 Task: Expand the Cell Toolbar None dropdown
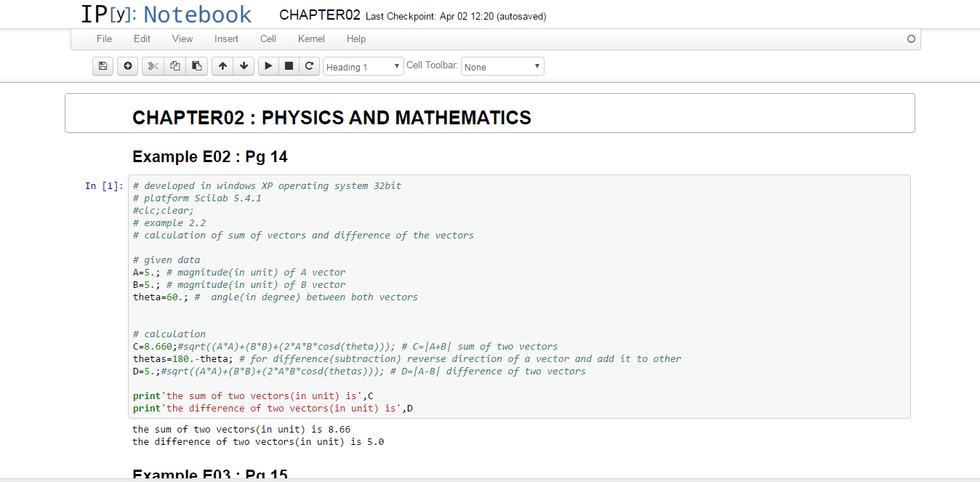(502, 67)
